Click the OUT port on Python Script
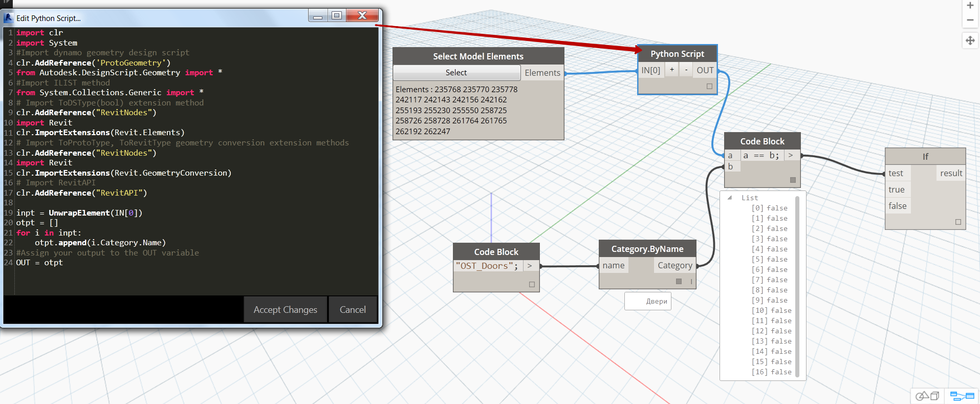Viewport: 980px width, 404px height. pyautogui.click(x=705, y=70)
